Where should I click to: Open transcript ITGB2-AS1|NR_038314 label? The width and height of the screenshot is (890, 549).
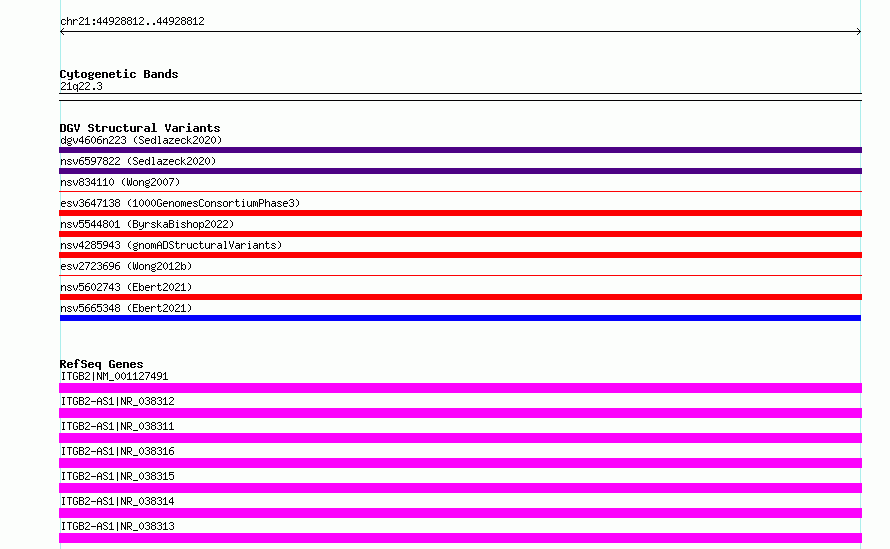(x=117, y=501)
